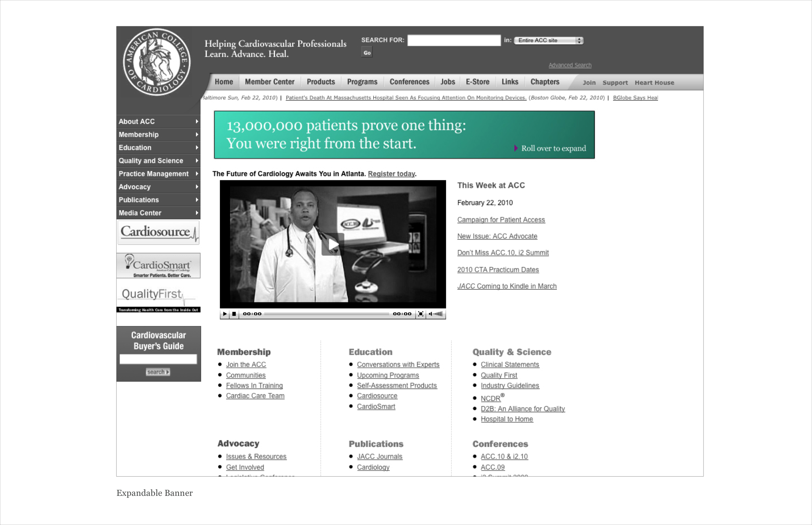Expand the Media Center sidebar menu
This screenshot has height=525, width=812.
(x=158, y=213)
